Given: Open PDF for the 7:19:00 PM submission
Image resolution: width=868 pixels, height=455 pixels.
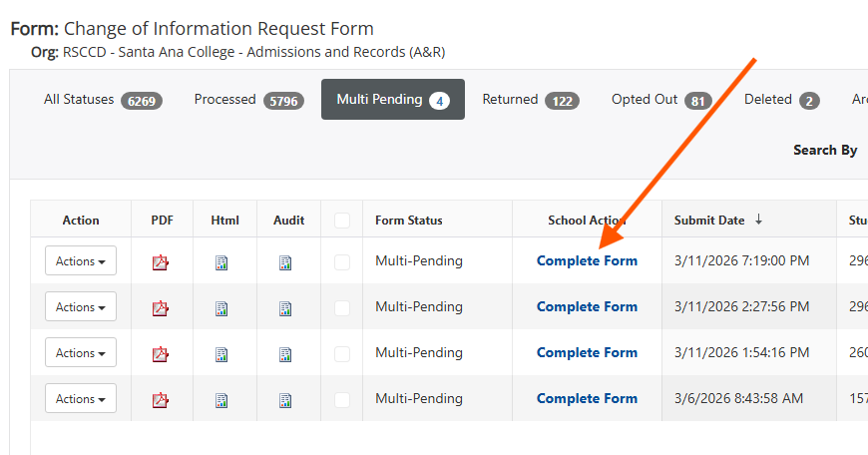Looking at the screenshot, I should (x=161, y=261).
